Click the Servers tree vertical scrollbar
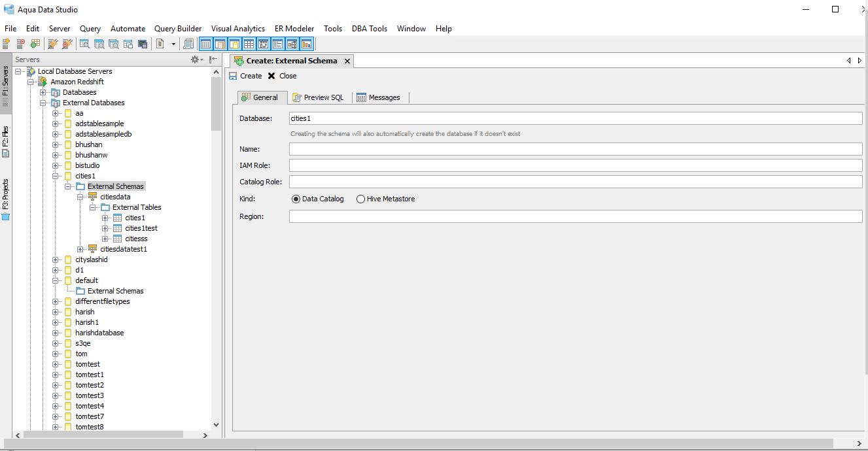The width and height of the screenshot is (868, 451). tap(217, 103)
